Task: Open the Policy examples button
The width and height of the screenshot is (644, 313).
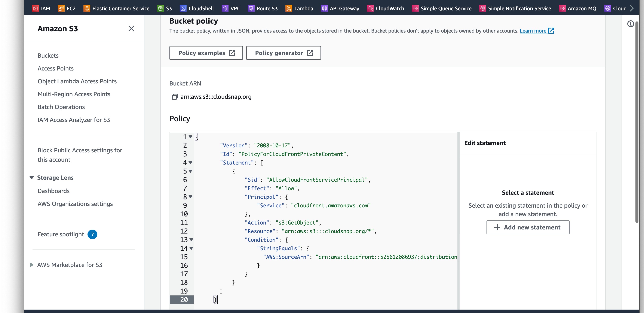Action: (206, 53)
